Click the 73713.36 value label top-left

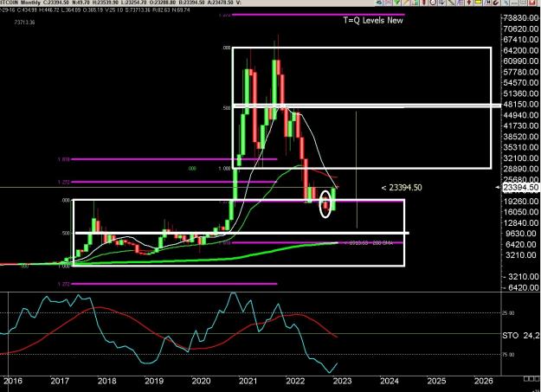25,22
